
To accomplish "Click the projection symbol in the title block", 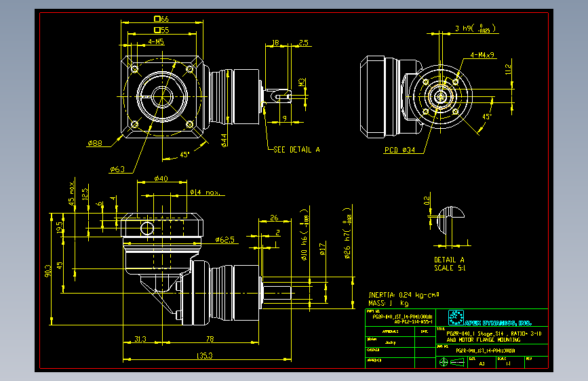I will 452,362.
